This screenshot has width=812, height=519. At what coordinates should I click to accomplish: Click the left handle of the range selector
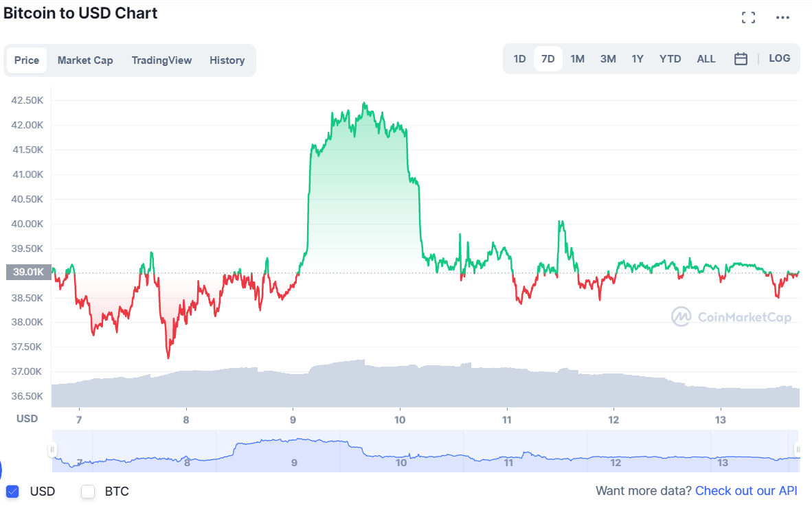point(53,450)
